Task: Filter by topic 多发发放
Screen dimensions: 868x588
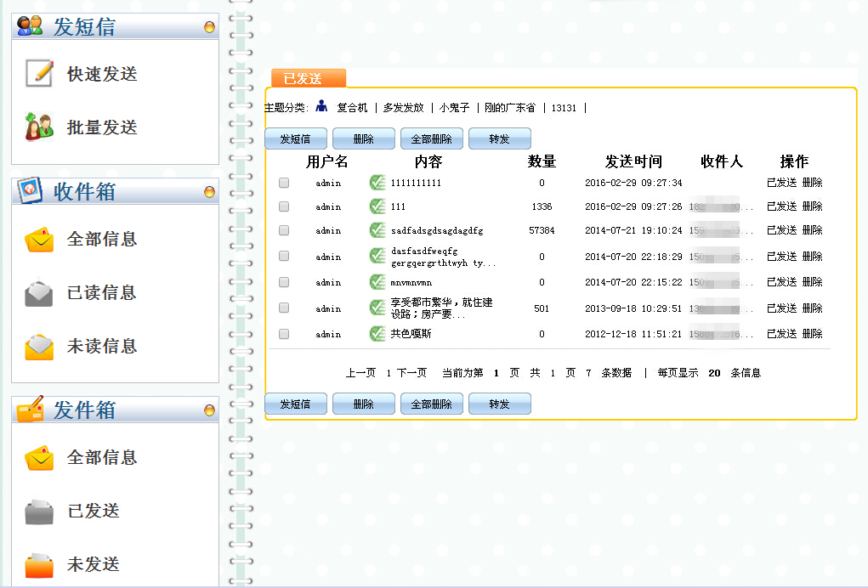Action: pos(404,108)
